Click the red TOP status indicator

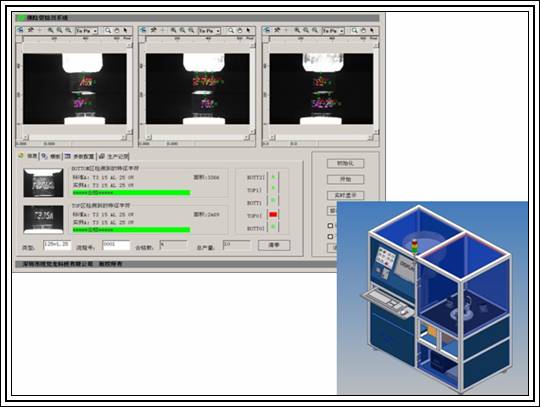[273, 215]
